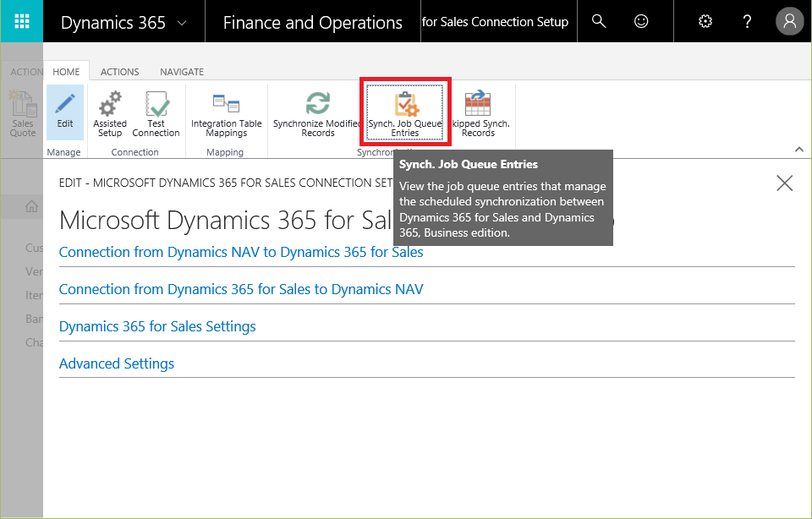Switch to the HOME ribbon tab
Viewport: 812px width, 519px height.
(x=66, y=71)
